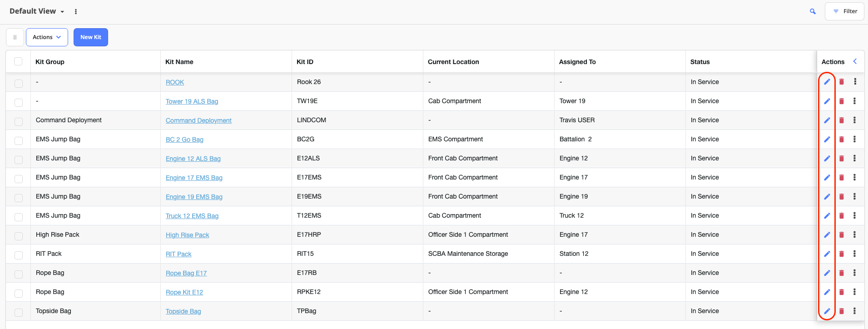868x329 pixels.
Task: Click the search magnifier icon
Action: [813, 11]
